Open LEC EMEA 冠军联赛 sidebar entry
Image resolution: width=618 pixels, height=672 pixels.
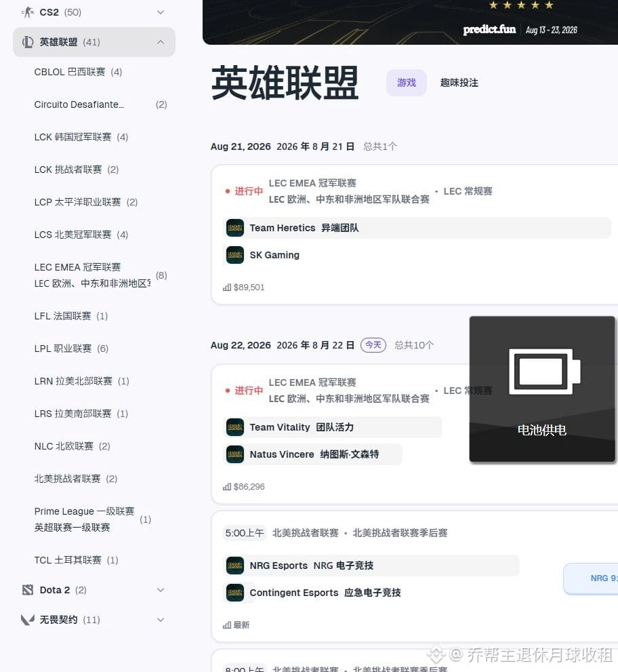[x=101, y=275]
